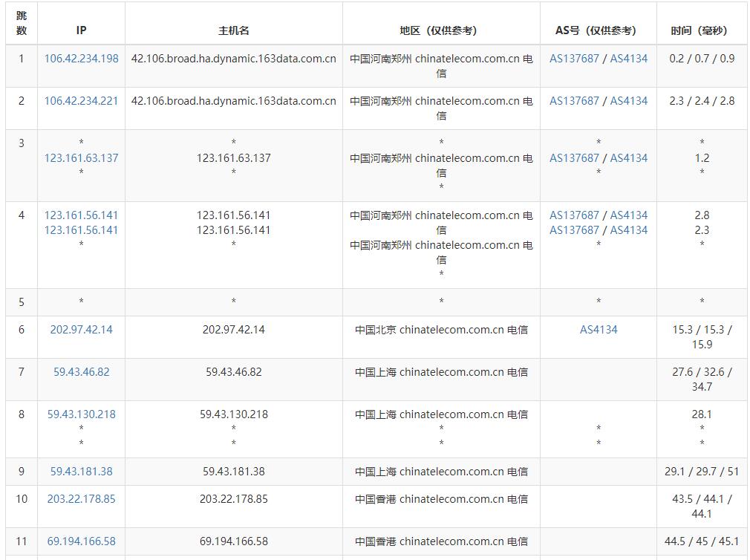Open AS4134 link in hop 3 row
Viewport: 750px width, 560px height.
(628, 157)
